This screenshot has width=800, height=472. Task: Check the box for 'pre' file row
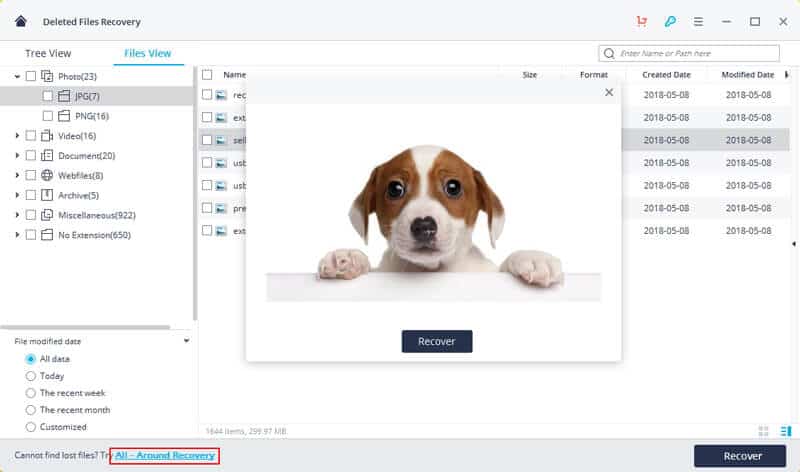tap(207, 208)
